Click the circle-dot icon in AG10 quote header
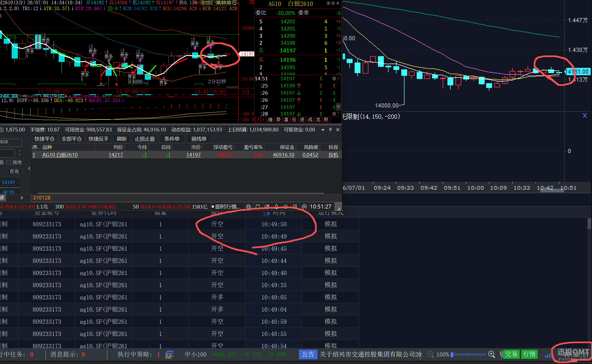This screenshot has height=364, width=592. point(328,3)
